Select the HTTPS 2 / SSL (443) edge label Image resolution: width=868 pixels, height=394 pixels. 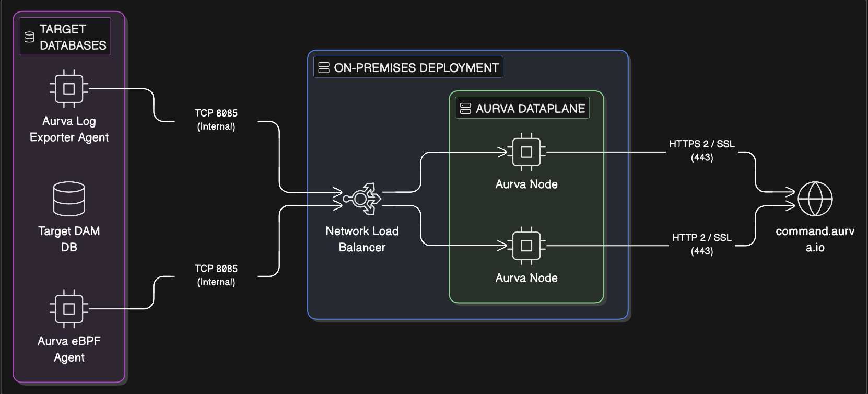coord(702,150)
